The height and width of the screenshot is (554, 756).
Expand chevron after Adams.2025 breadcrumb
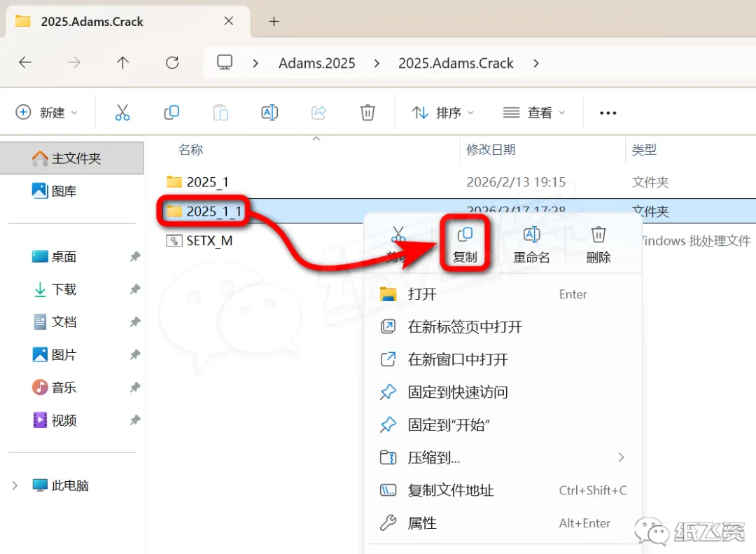point(377,63)
